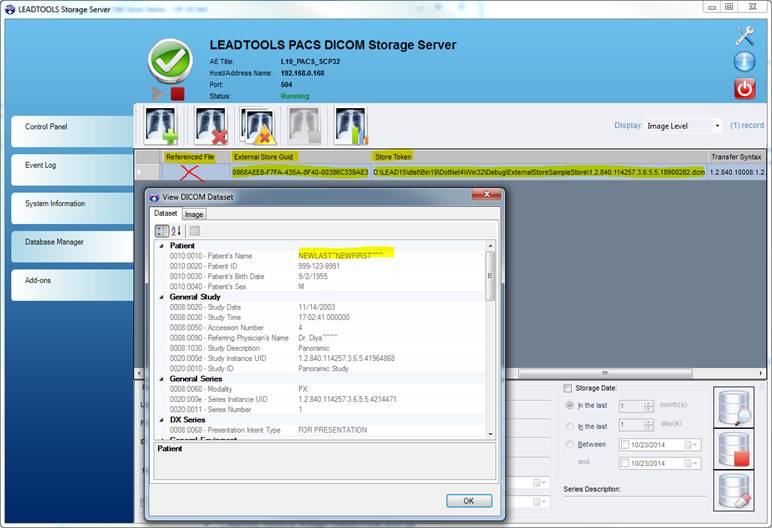
Task: Click the red X in Referenced File cell
Action: tap(190, 172)
